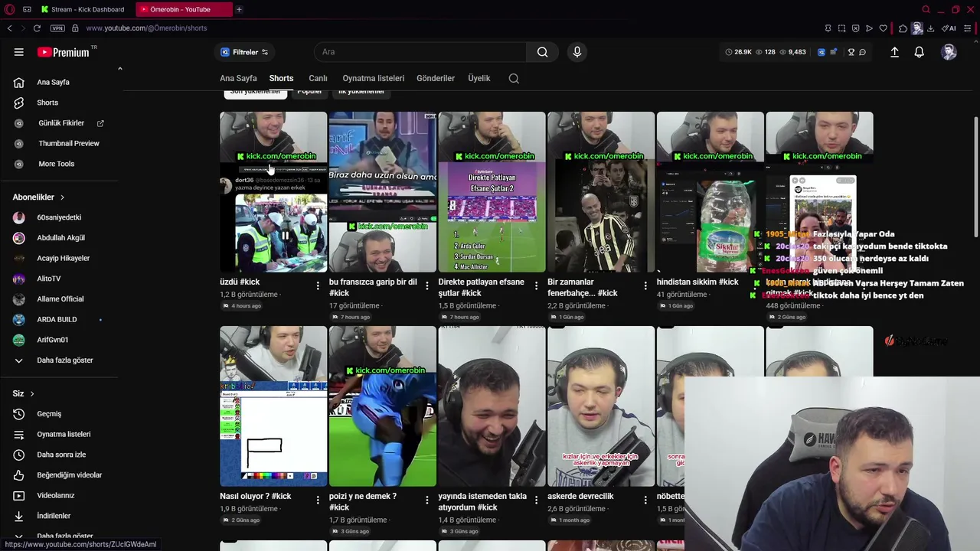This screenshot has width=980, height=551.
Task: Open the askerde devrecilik short thumbnail
Action: [601, 406]
